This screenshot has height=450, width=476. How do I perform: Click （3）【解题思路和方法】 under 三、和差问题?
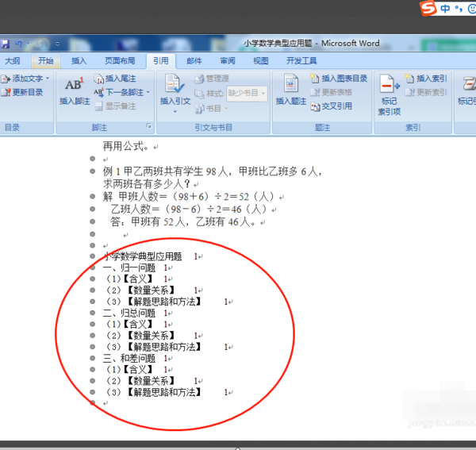[x=152, y=392]
